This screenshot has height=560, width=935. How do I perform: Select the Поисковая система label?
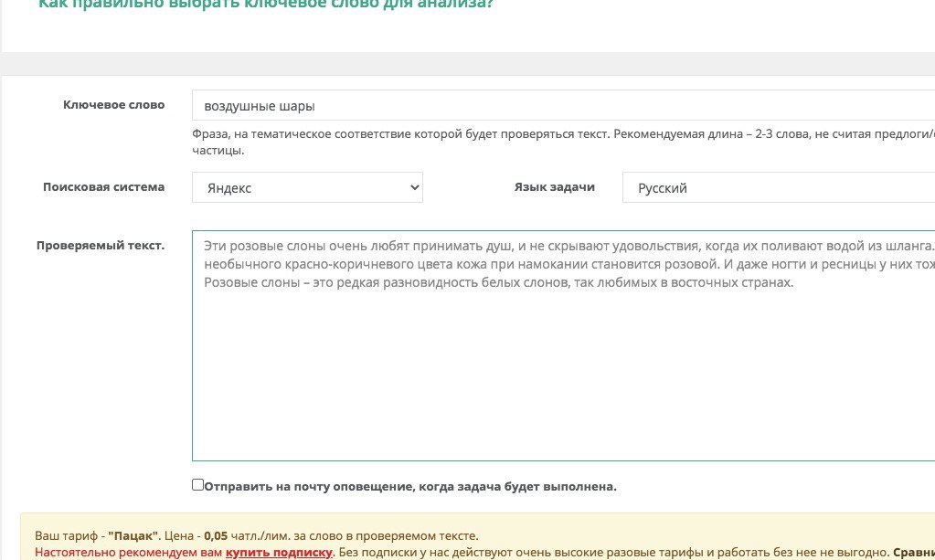pos(104,187)
